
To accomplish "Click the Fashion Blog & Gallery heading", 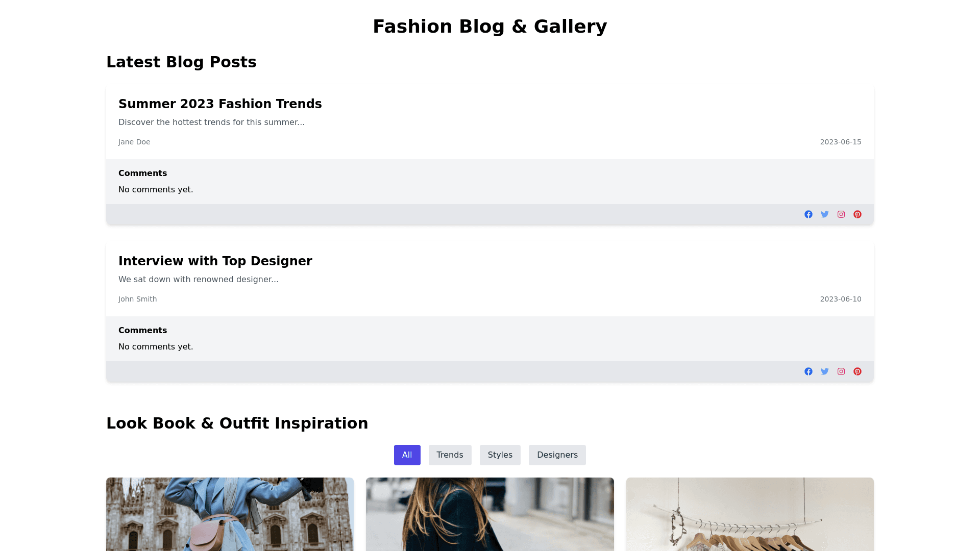I will 489,27.
